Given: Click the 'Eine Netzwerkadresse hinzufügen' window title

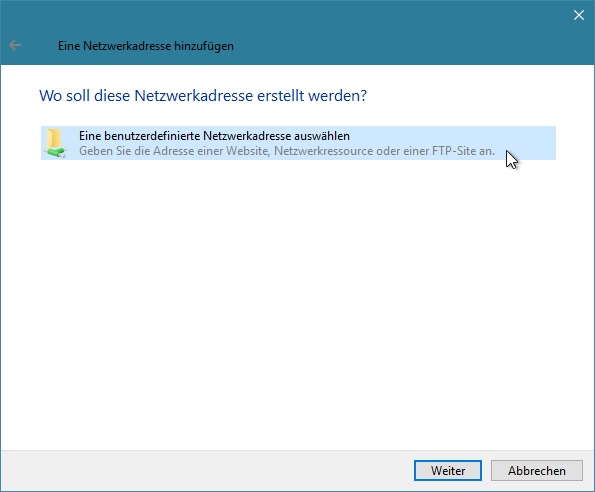Looking at the screenshot, I should tap(146, 46).
